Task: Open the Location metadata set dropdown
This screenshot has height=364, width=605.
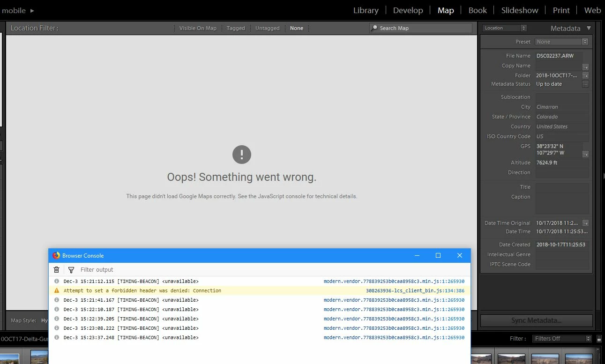Action: pyautogui.click(x=505, y=28)
